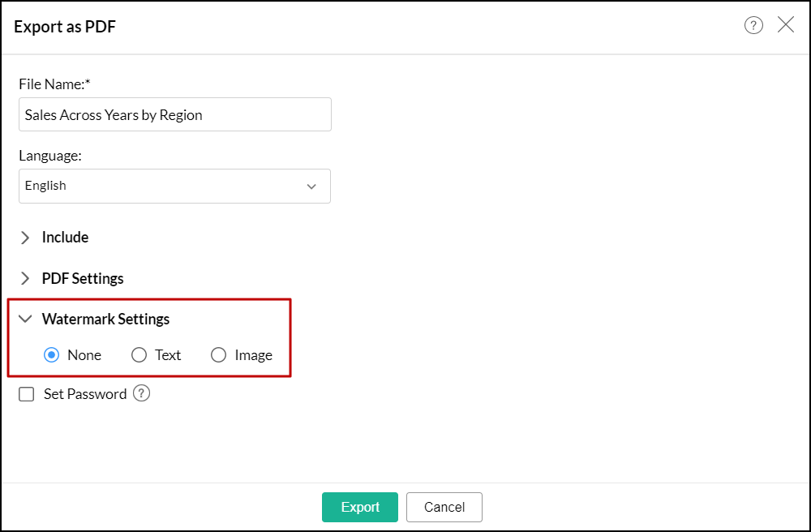Pick the Image watermark radio button

click(x=218, y=355)
